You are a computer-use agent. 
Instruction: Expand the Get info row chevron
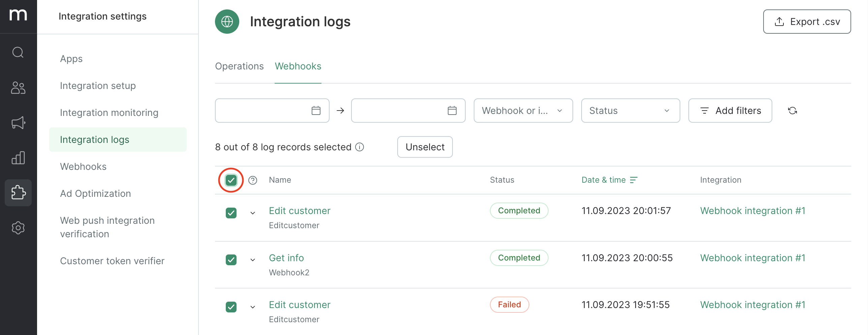point(253,260)
